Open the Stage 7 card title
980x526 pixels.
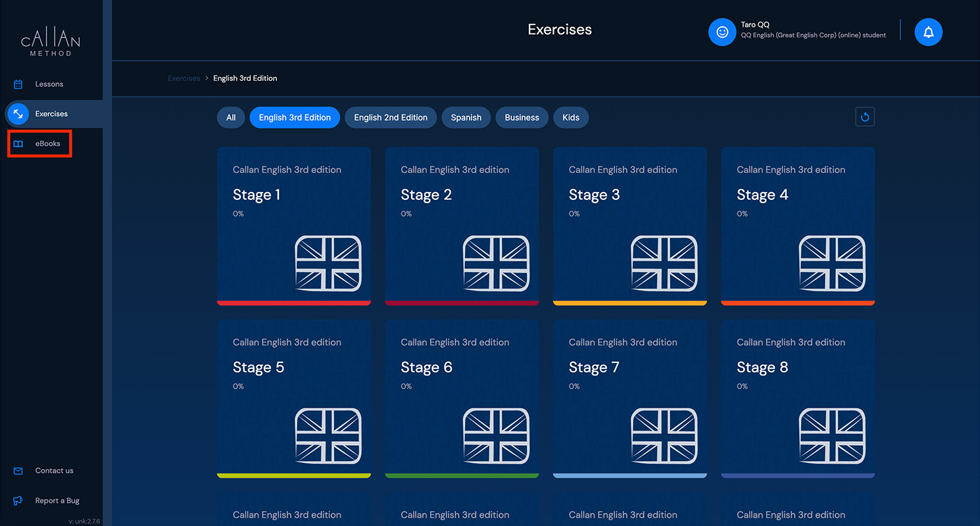tap(594, 368)
